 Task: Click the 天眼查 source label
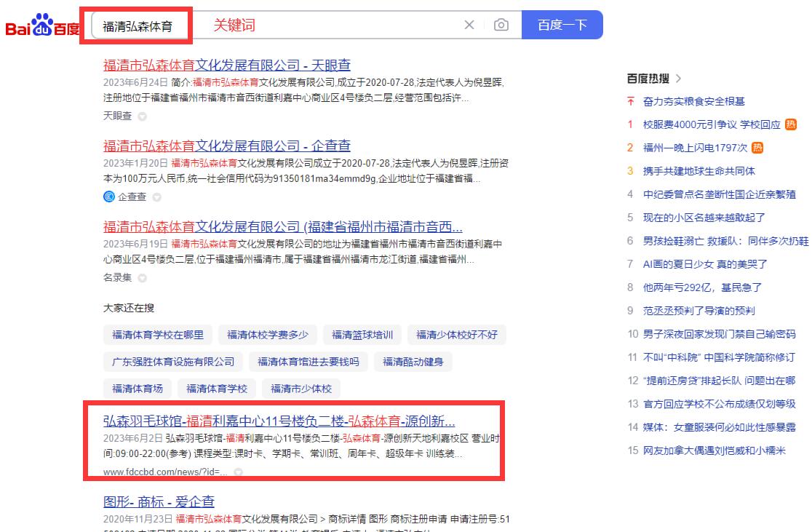tap(118, 116)
